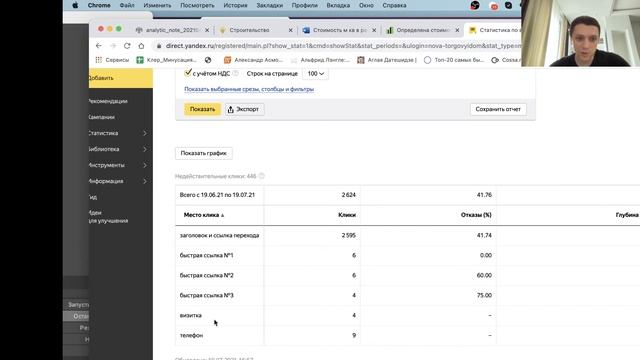
Task: Select row 'быстрая ссылка №2'
Action: [x=408, y=275]
